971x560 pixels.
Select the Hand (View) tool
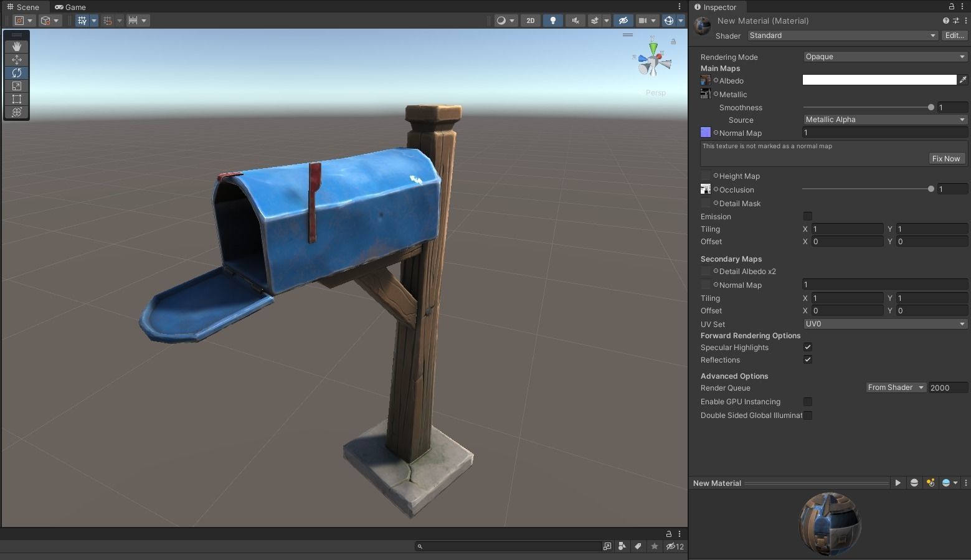(17, 46)
